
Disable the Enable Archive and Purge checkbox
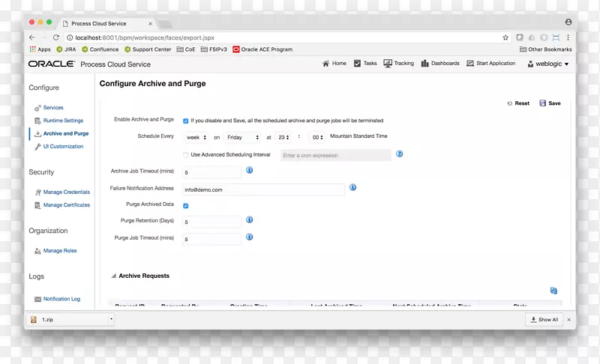[186, 121]
